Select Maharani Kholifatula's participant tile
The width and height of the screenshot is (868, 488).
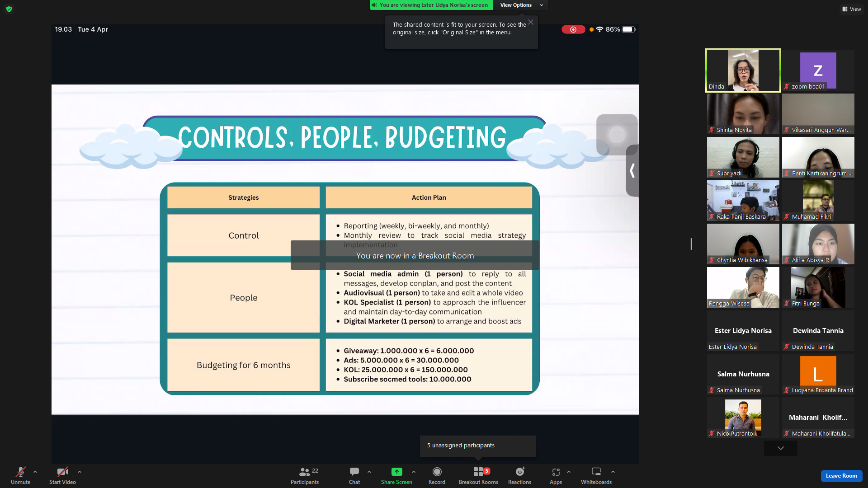tap(818, 418)
